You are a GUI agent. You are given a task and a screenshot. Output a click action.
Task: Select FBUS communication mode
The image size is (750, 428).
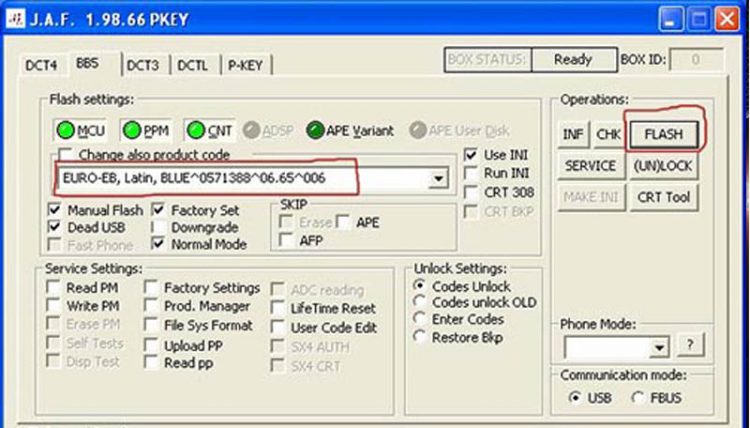tap(638, 397)
